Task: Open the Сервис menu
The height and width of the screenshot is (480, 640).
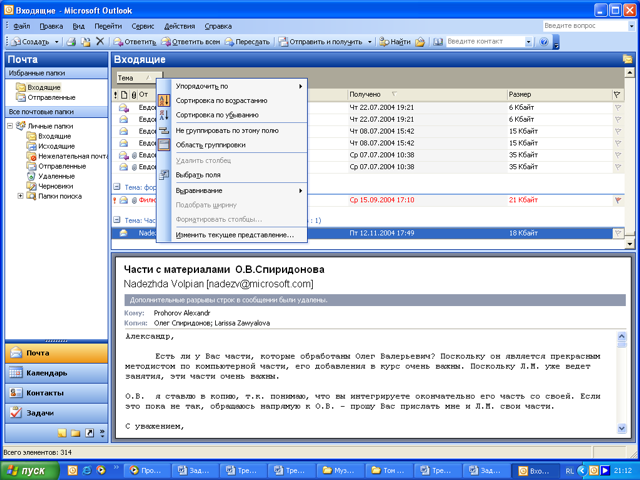Action: tap(143, 26)
